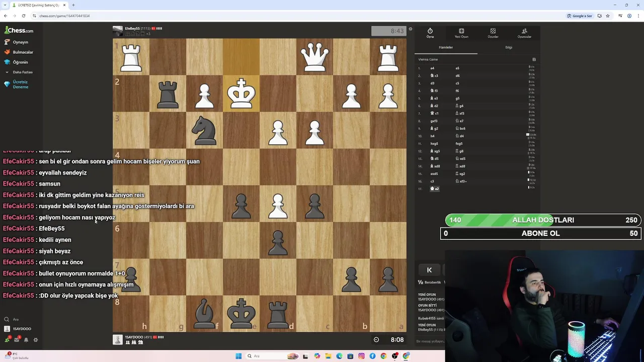Click the Ücretsiz Deneme button
644x362 pixels.
(17, 84)
